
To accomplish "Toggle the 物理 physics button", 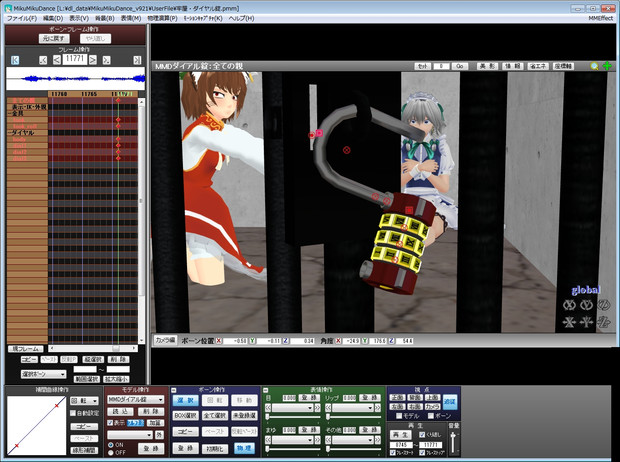I will pos(244,448).
